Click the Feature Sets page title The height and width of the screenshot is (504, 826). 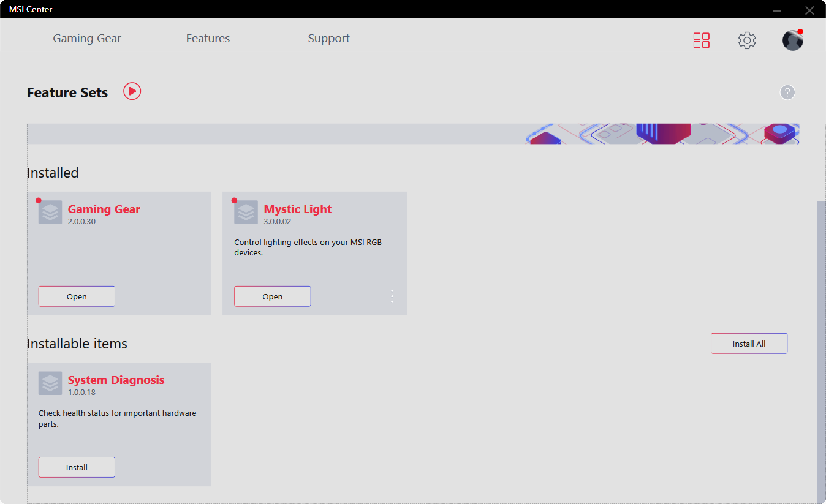pos(67,92)
